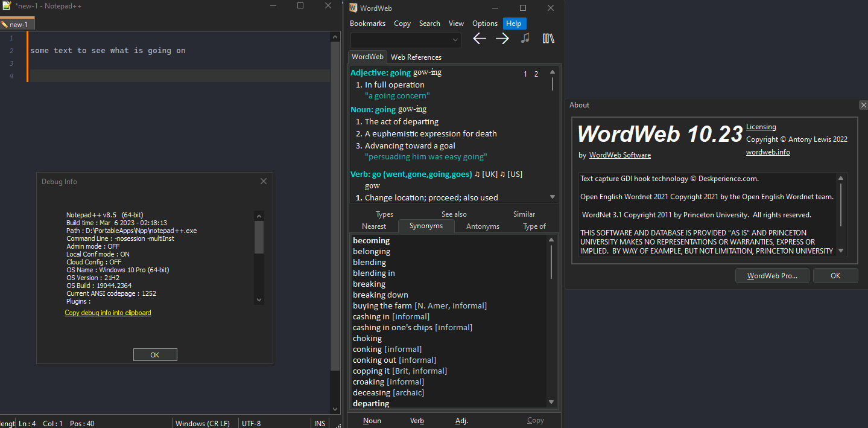This screenshot has height=428, width=868.
Task: Toggle the Adj. sense filter
Action: tap(461, 420)
